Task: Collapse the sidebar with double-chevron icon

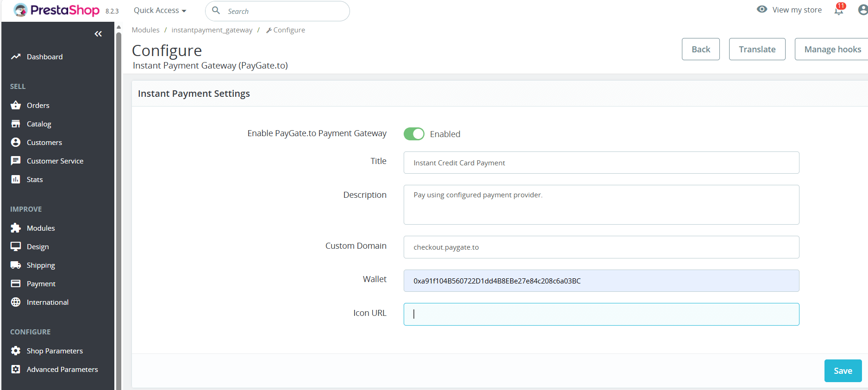Action: coord(98,34)
